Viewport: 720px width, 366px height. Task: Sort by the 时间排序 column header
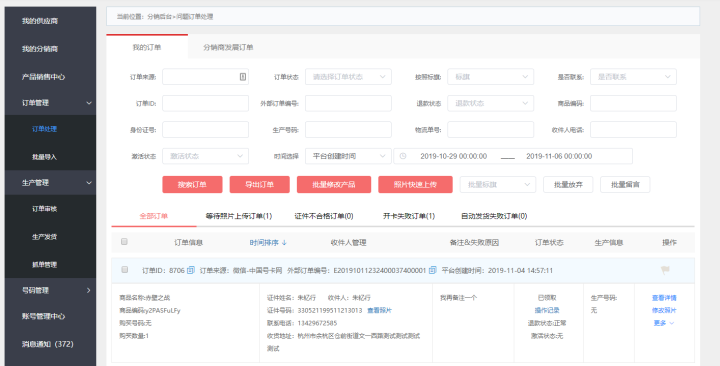pos(268,242)
